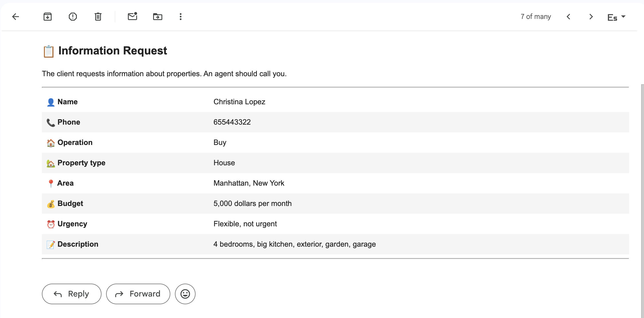Archive this email
The width and height of the screenshot is (644, 318).
click(48, 17)
